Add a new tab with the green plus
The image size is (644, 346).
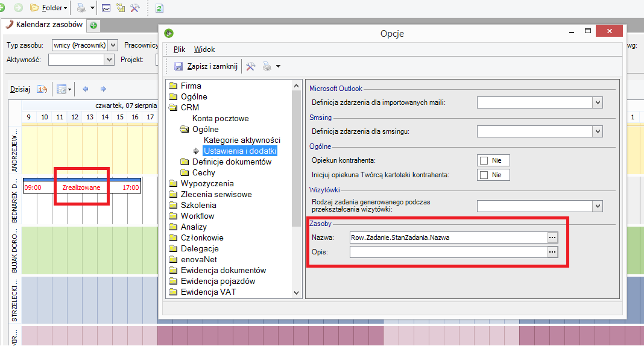click(x=93, y=25)
